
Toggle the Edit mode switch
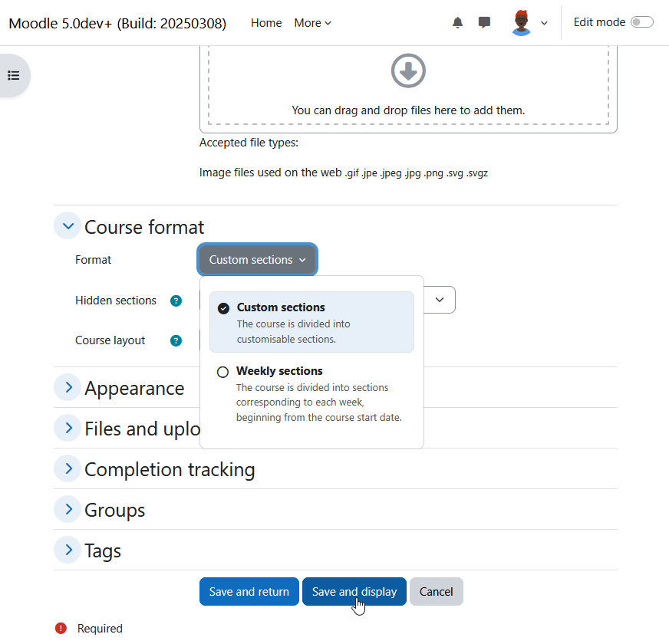coord(642,22)
